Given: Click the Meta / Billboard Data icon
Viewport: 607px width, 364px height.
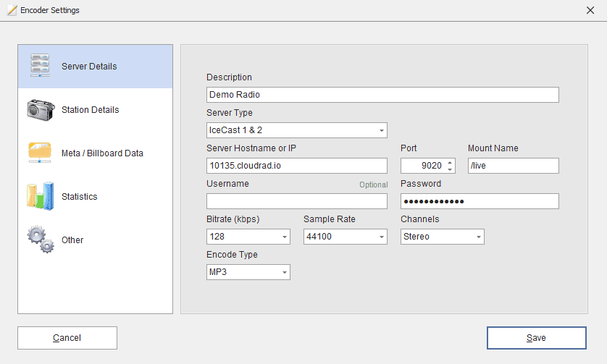Looking at the screenshot, I should pyautogui.click(x=41, y=153).
